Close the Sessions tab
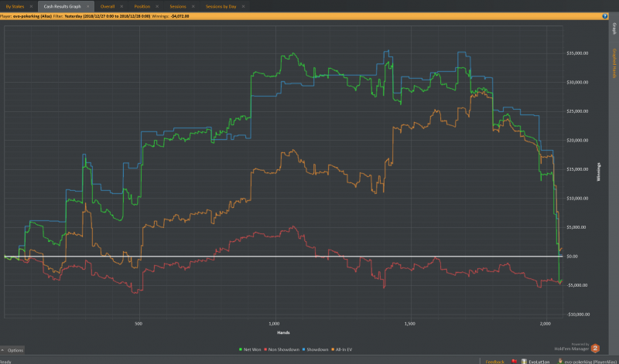Image resolution: width=619 pixels, height=364 pixels. [x=193, y=6]
